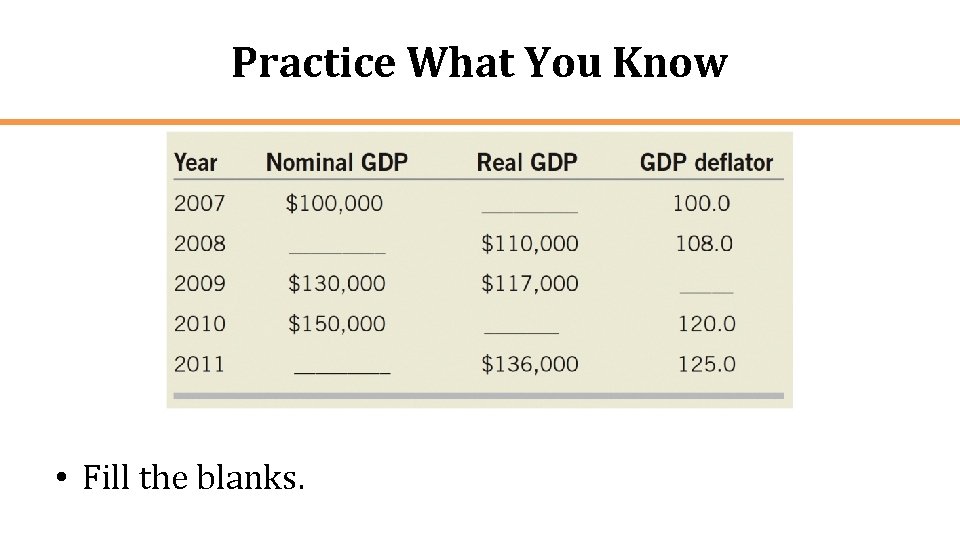Select the 2010 Real GDP blank
Image resolution: width=960 pixels, height=540 pixels.
(x=522, y=329)
